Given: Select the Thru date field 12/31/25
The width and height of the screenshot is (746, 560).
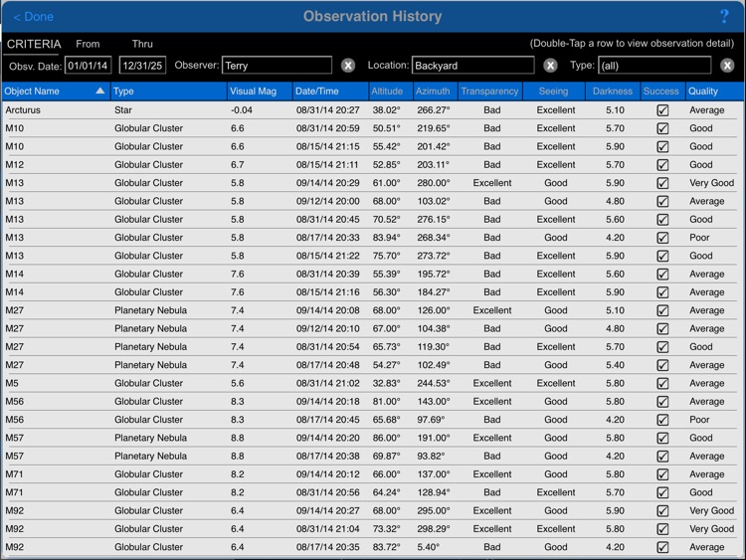Looking at the screenshot, I should click(x=142, y=66).
